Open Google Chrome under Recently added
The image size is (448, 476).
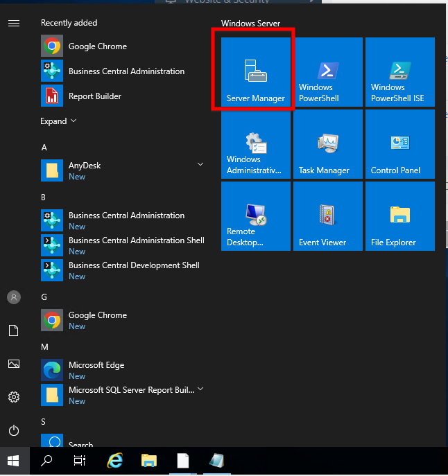123,46
